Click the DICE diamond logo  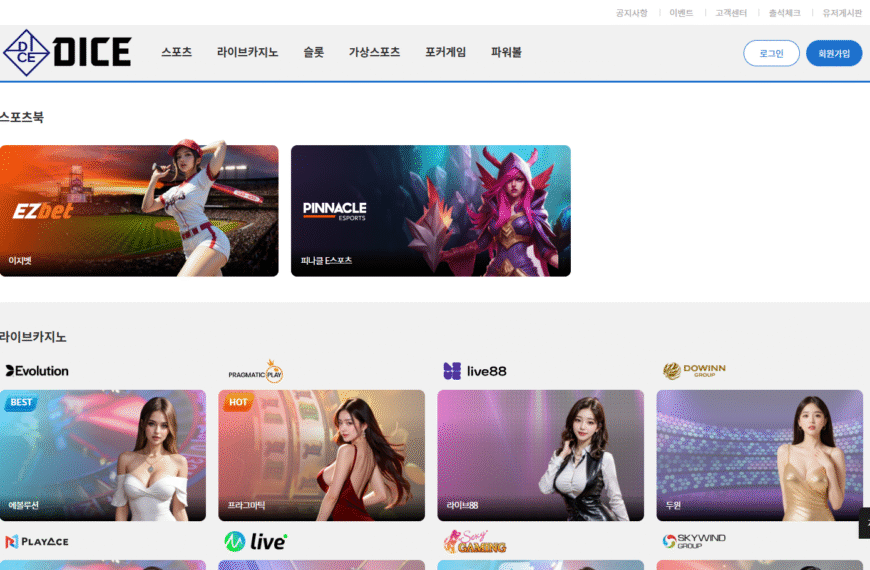pos(26,53)
